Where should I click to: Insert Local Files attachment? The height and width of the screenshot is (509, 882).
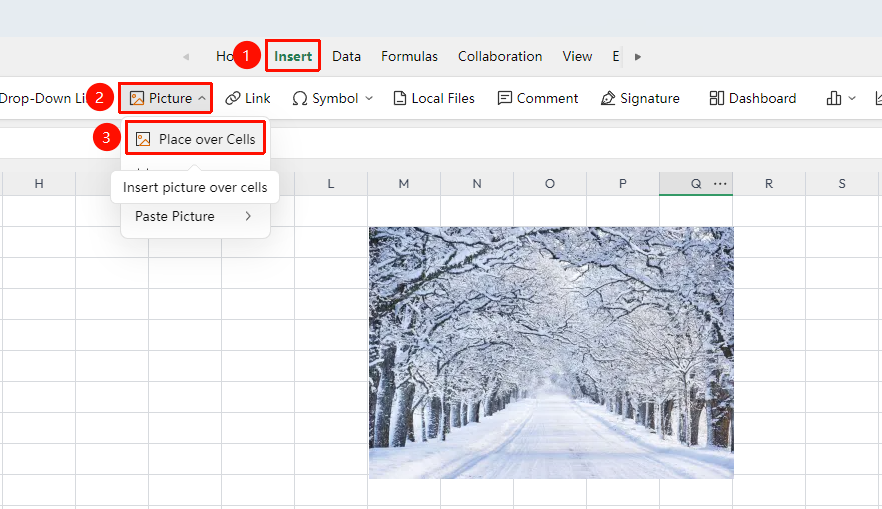[434, 98]
